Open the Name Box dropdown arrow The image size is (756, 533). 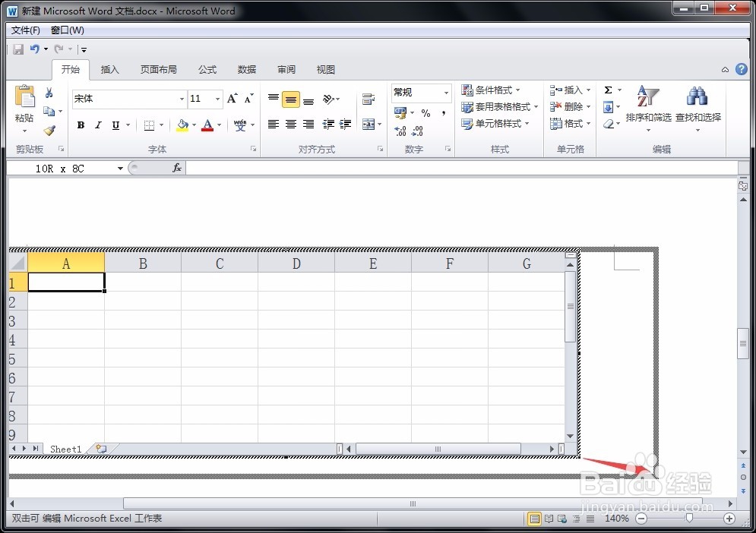click(x=120, y=169)
